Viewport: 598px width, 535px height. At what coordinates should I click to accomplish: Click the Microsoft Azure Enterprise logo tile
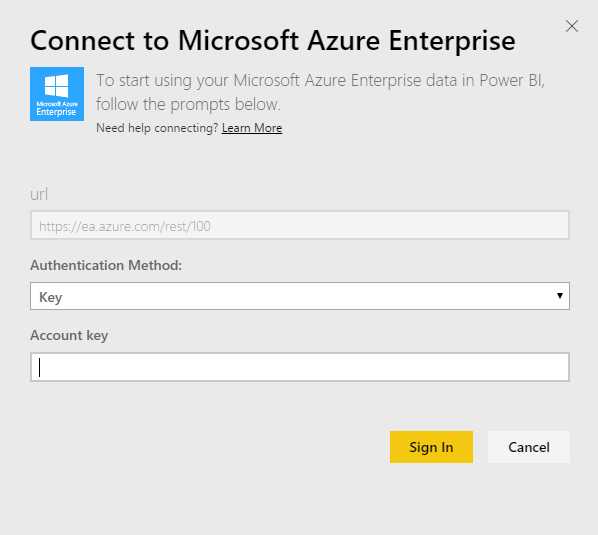pyautogui.click(x=57, y=94)
